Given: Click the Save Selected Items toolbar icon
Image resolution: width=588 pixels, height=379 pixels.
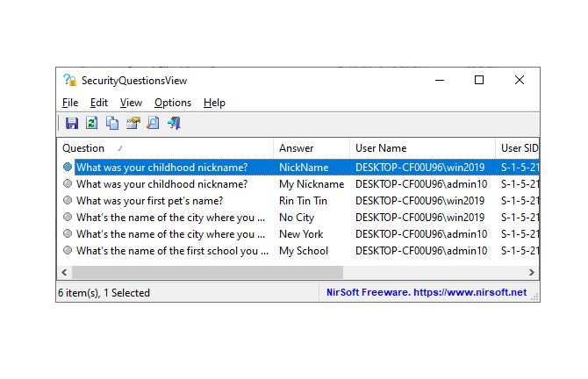Looking at the screenshot, I should [x=72, y=124].
